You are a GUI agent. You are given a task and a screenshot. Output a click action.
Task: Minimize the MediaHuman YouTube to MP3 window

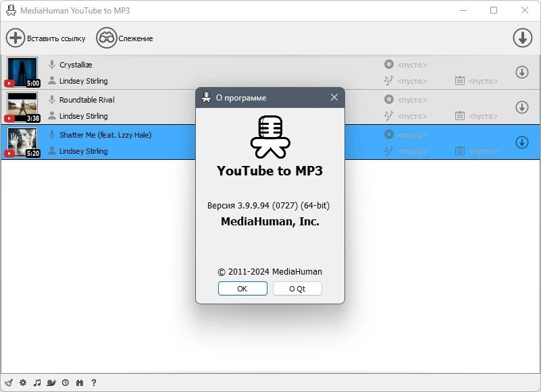(463, 10)
